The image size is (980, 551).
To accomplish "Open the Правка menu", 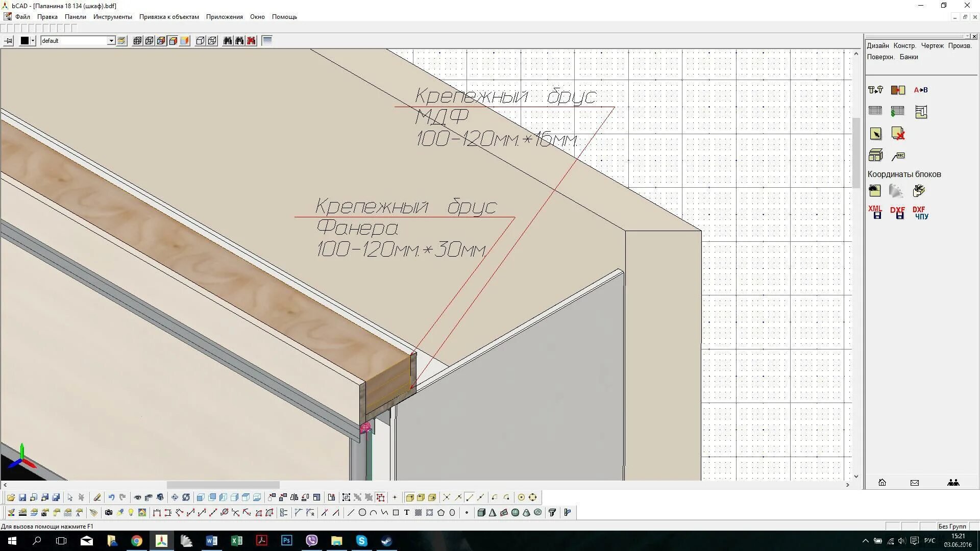I will click(47, 17).
